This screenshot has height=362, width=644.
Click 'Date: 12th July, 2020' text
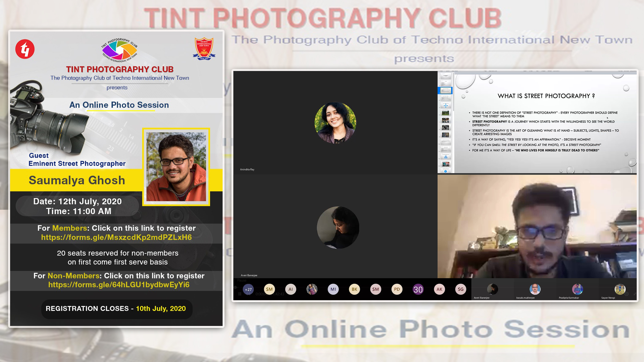(x=77, y=201)
